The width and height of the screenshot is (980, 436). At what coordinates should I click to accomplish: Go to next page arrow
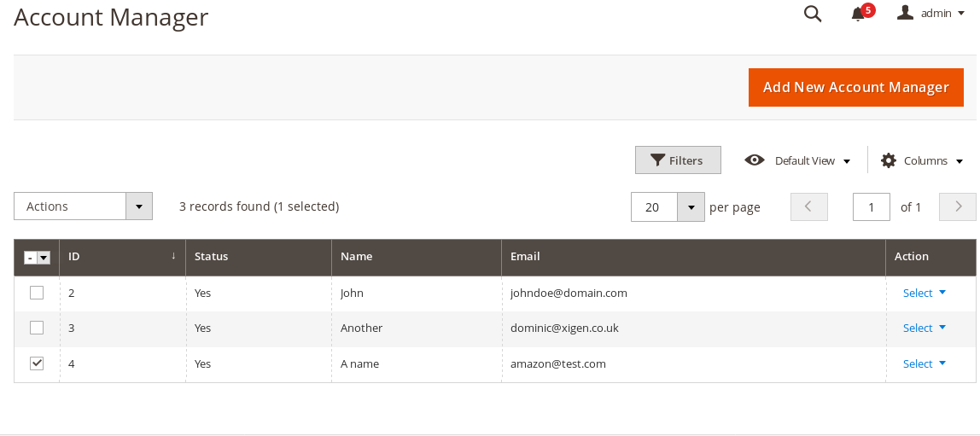(958, 206)
